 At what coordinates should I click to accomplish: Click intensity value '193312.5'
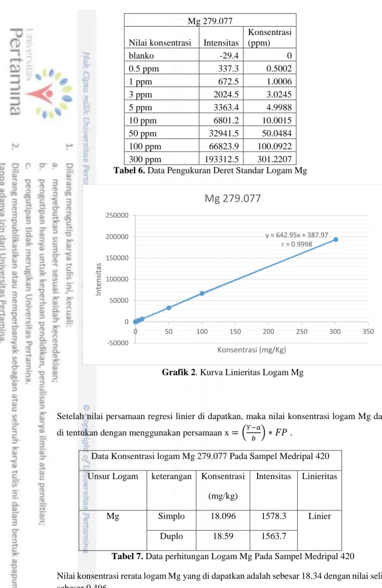222,159
